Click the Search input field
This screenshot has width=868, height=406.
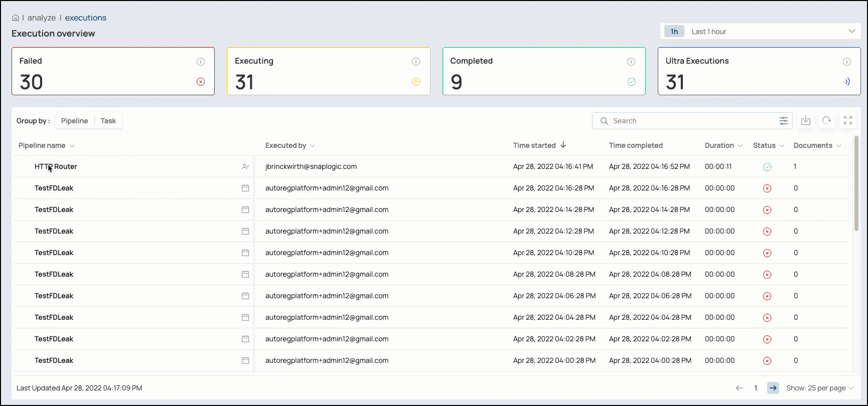(692, 121)
